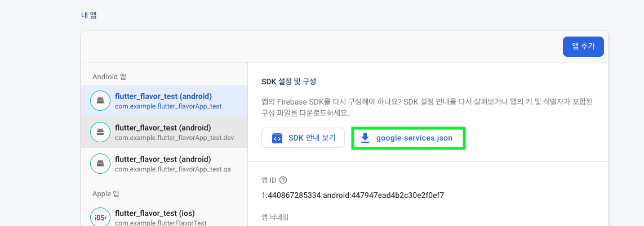Click the iOS+ icon of flutter_flavor_test (ios)

[100, 218]
